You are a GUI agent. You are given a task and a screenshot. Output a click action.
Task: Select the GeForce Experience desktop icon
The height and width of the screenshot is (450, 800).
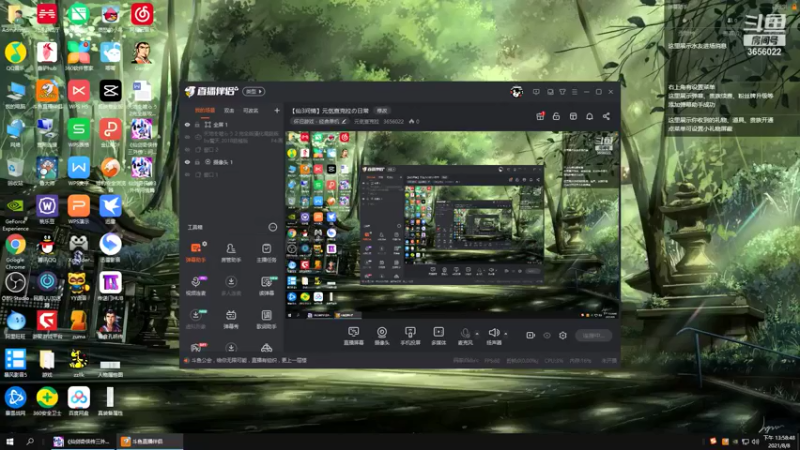point(15,214)
